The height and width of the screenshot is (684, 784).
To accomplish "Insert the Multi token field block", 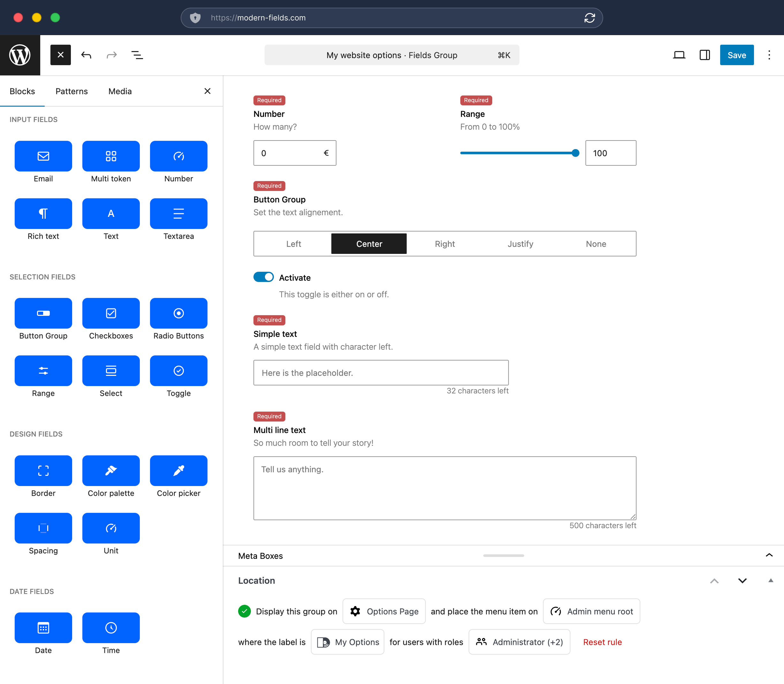I will coord(111,156).
